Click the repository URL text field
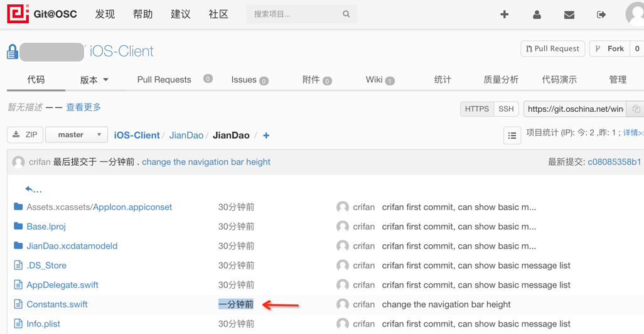The width and height of the screenshot is (644, 334). click(x=575, y=109)
